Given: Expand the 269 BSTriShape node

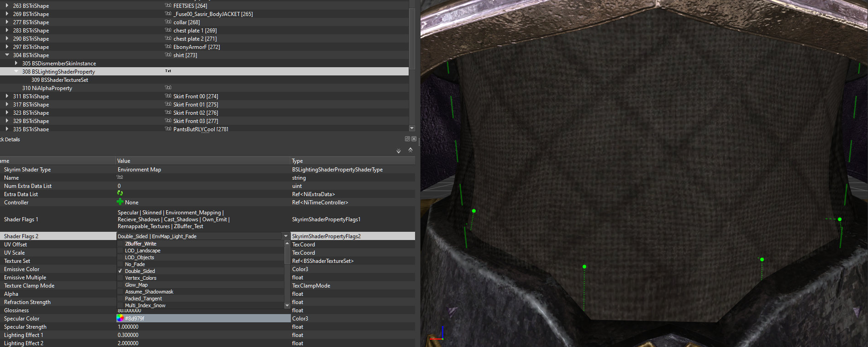Looking at the screenshot, I should coord(7,14).
